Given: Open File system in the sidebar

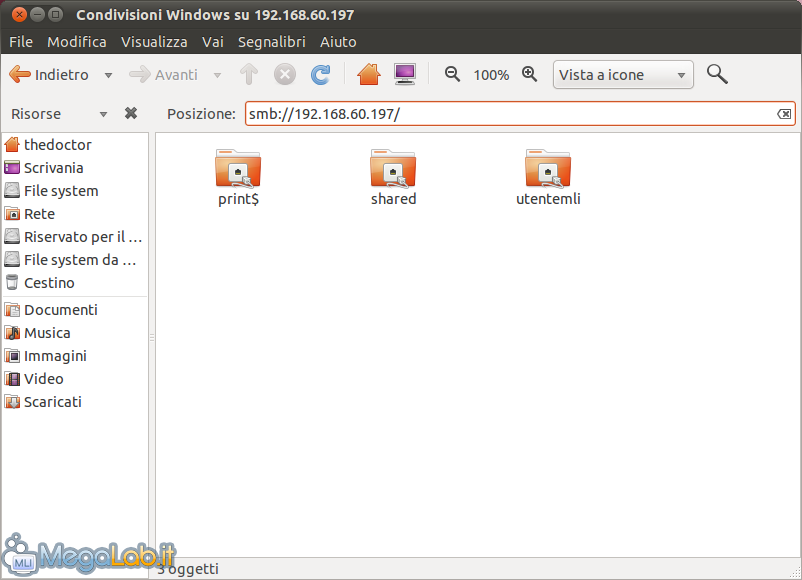Looking at the screenshot, I should click(x=75, y=191).
